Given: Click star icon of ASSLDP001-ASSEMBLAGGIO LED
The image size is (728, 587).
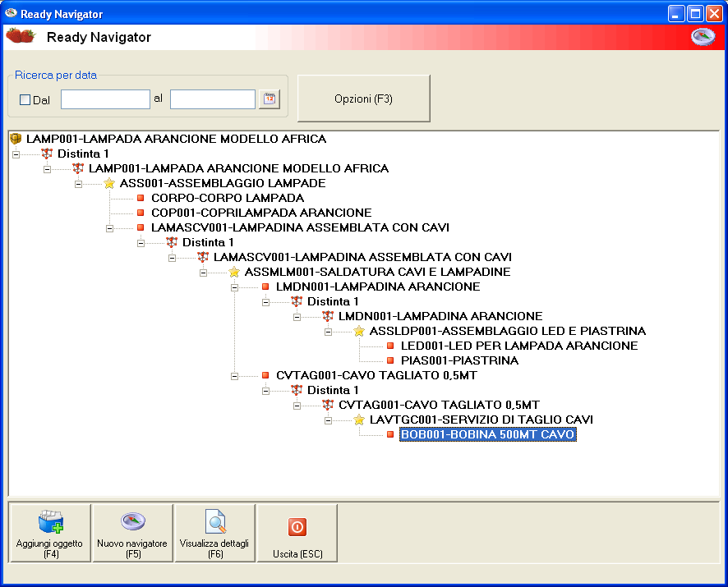Looking at the screenshot, I should point(359,331).
